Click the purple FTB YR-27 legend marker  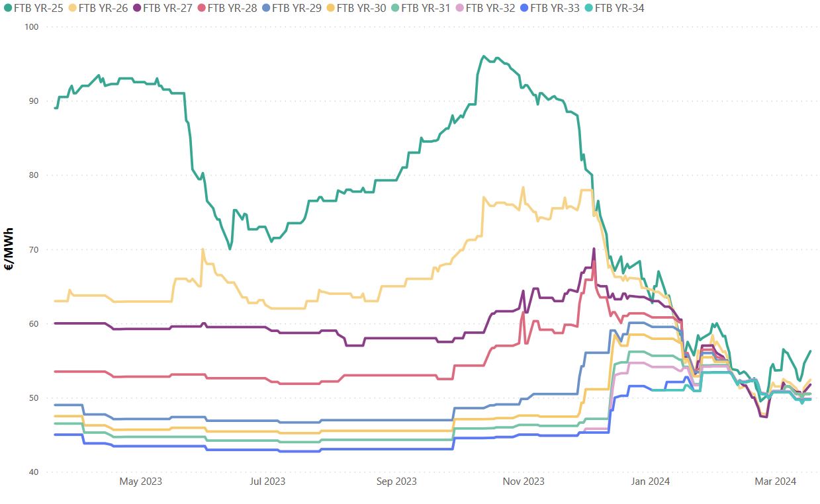coord(136,8)
